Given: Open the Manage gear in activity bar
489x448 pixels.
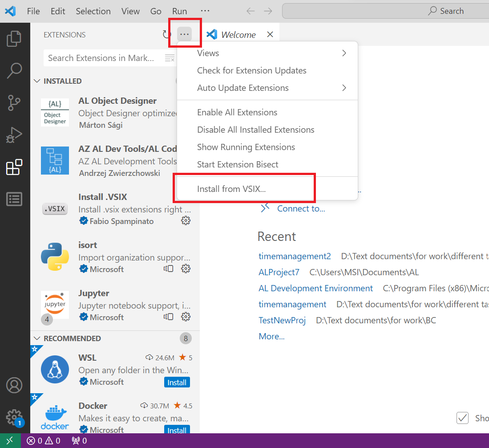Looking at the screenshot, I should pos(13,417).
